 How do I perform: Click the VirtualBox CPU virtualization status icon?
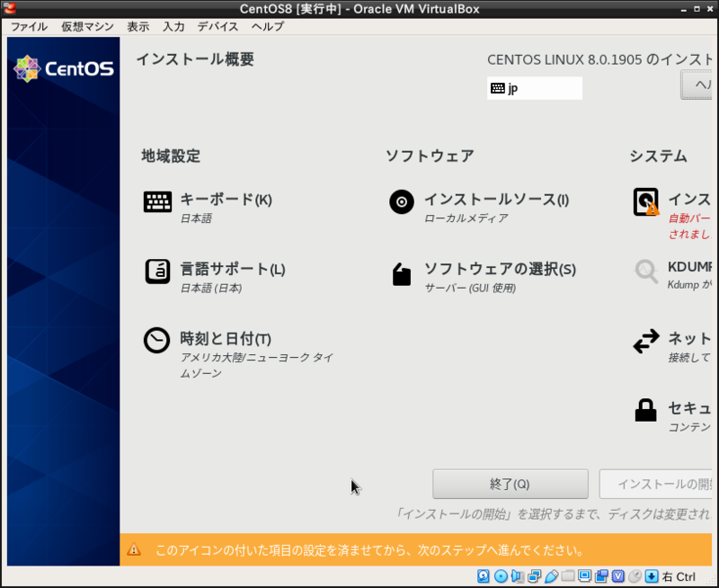pyautogui.click(x=618, y=576)
